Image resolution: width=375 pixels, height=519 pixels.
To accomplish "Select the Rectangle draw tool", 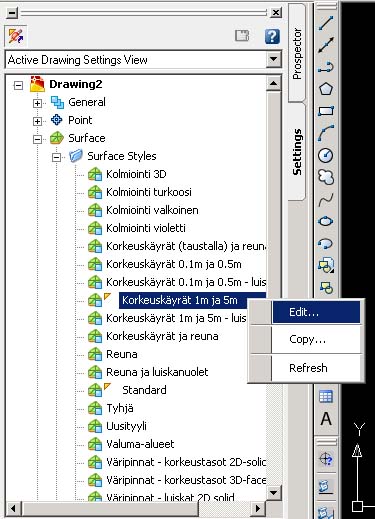I will coord(326,111).
